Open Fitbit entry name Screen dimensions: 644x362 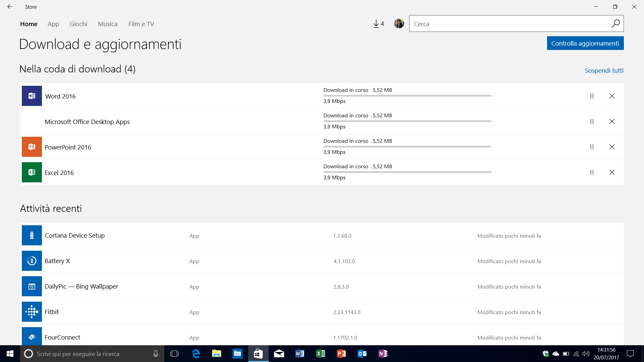tap(52, 312)
